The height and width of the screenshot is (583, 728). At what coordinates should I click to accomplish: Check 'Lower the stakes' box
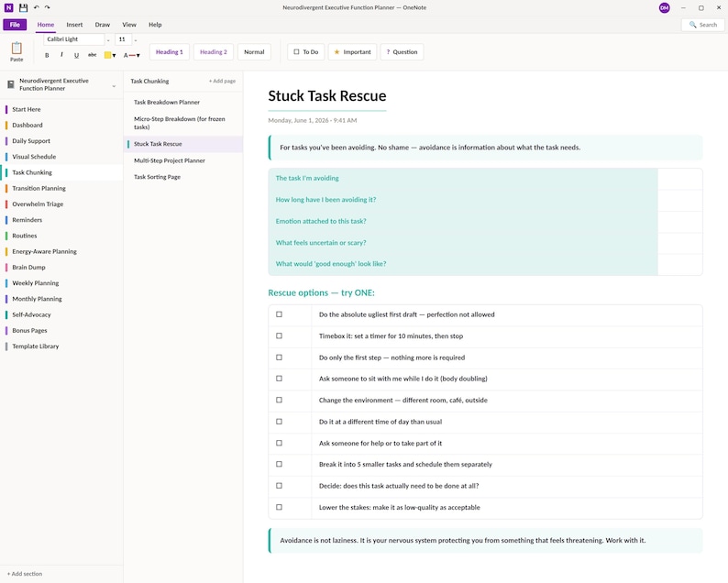point(279,507)
